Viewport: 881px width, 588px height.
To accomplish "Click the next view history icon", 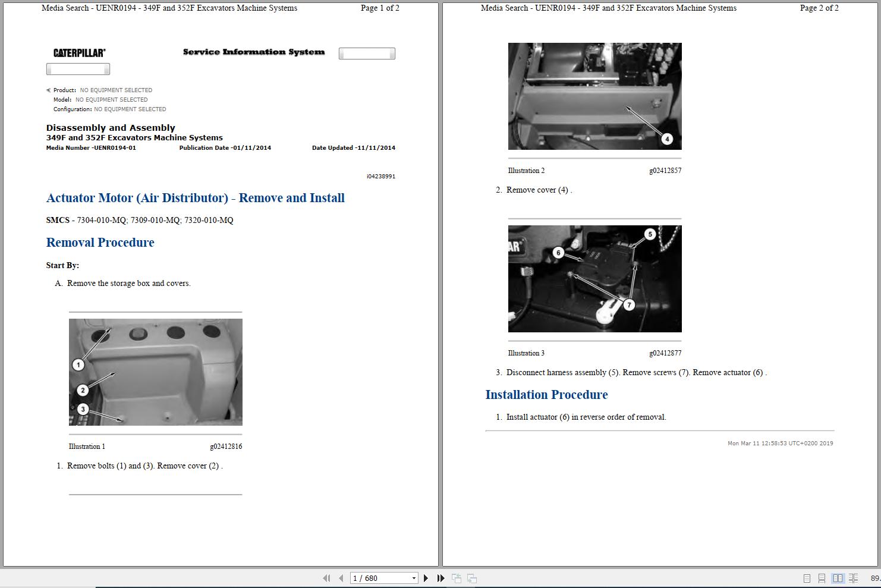I will [471, 578].
